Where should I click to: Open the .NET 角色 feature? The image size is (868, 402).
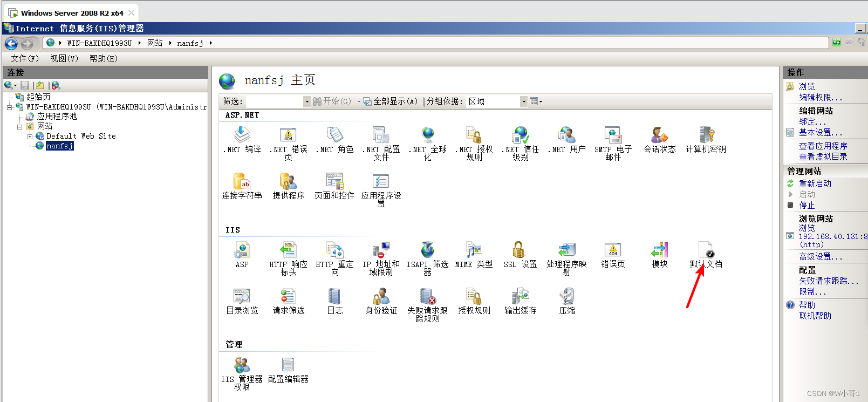point(334,140)
